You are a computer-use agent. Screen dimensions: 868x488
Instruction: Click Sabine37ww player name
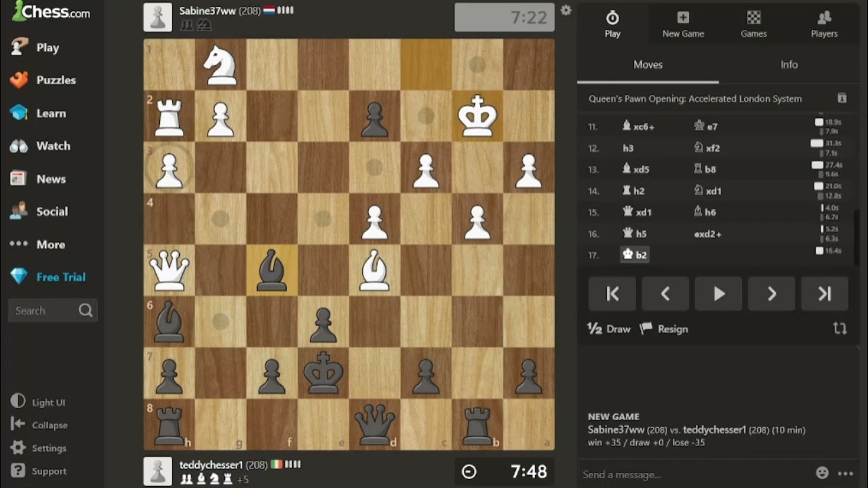tap(208, 11)
